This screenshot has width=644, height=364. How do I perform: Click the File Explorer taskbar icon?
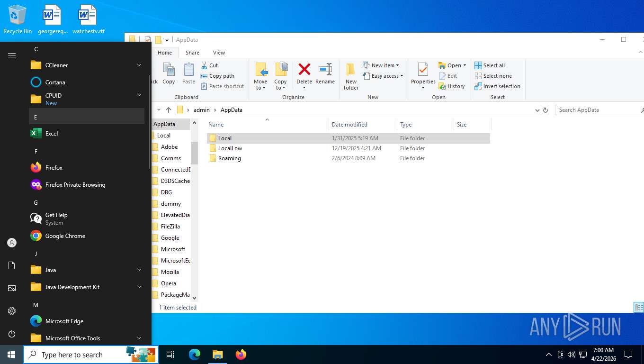(217, 355)
